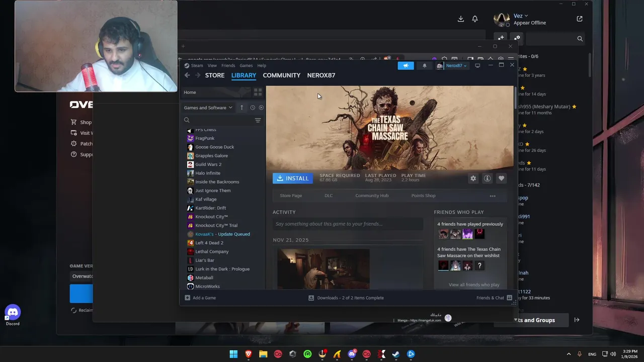Screen dimensions: 644x362
Task: Open Store Page link
Action: tap(291, 196)
